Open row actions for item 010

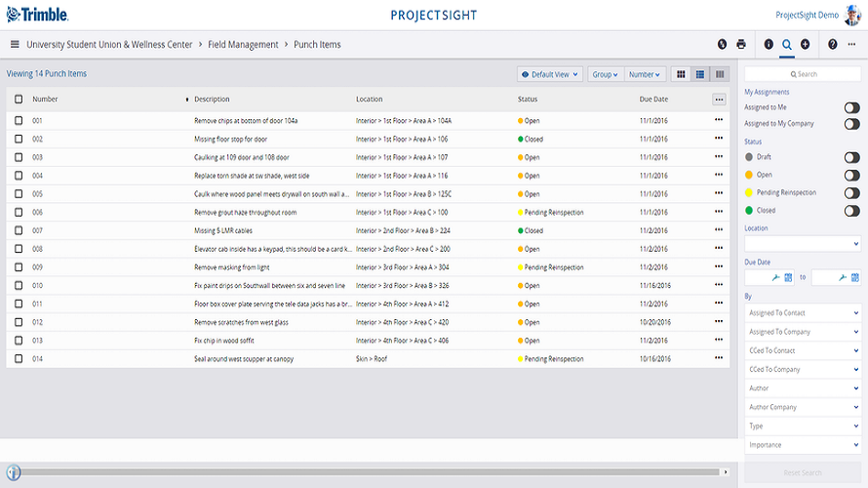tap(719, 285)
